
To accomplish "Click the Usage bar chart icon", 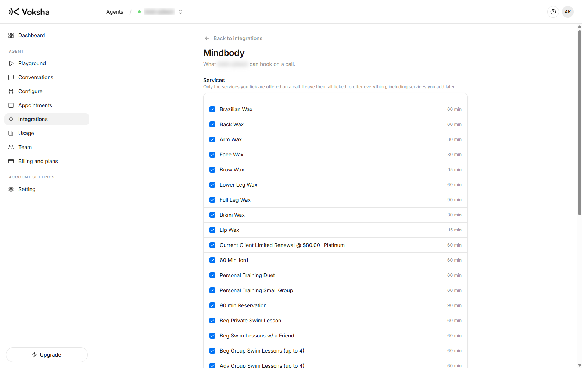I will point(11,133).
